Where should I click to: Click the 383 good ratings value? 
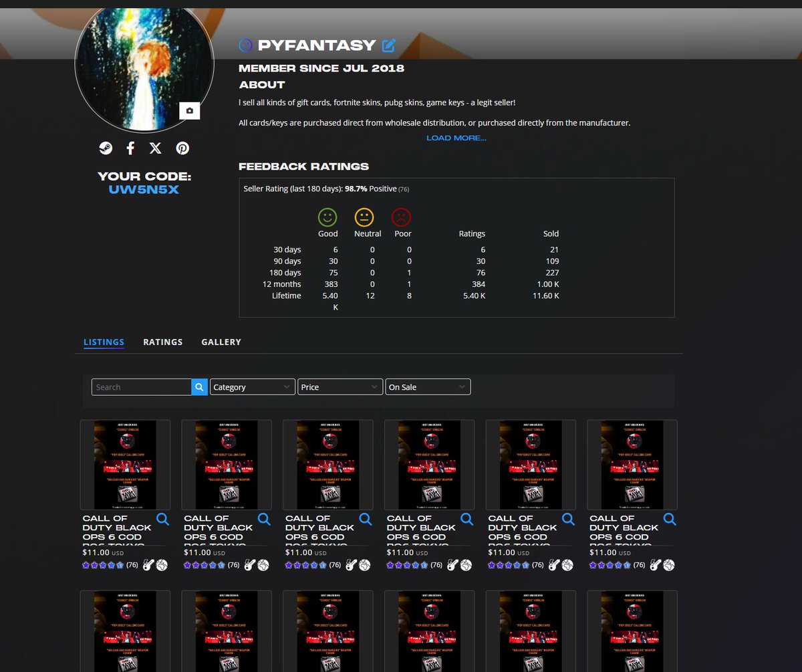point(331,284)
